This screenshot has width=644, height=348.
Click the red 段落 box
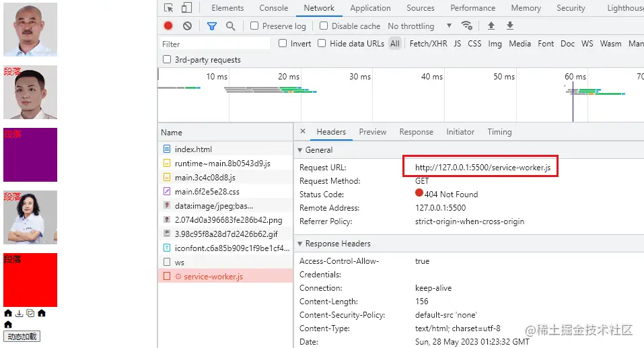30,280
